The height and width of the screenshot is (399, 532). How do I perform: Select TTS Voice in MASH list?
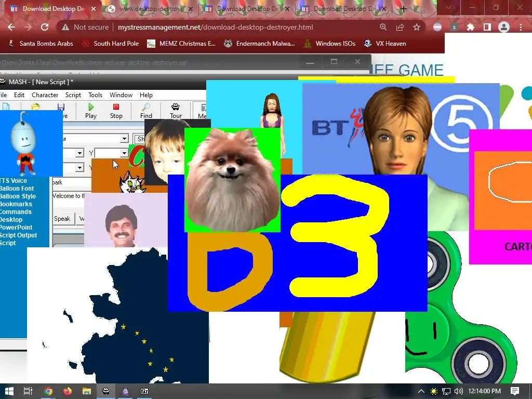(x=14, y=180)
